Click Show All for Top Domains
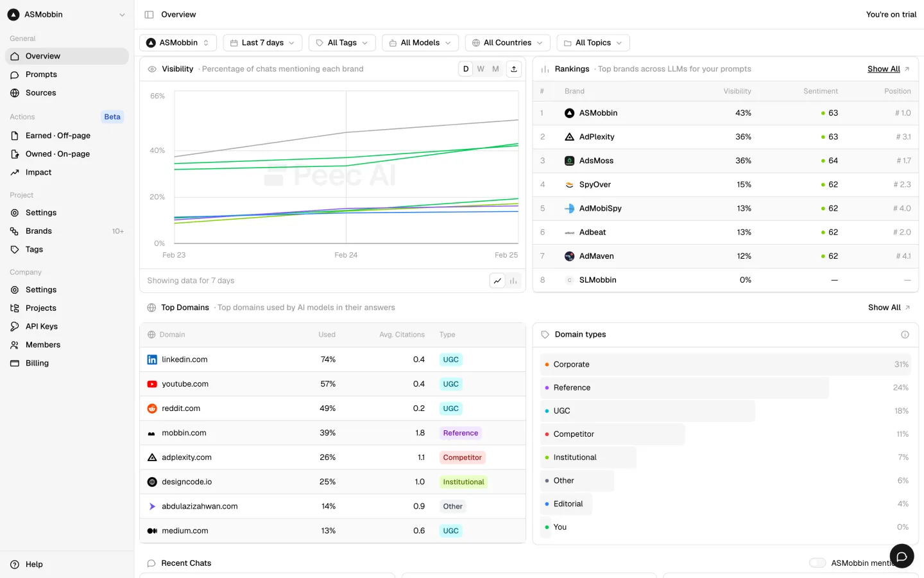Image resolution: width=924 pixels, height=578 pixels. pos(889,308)
